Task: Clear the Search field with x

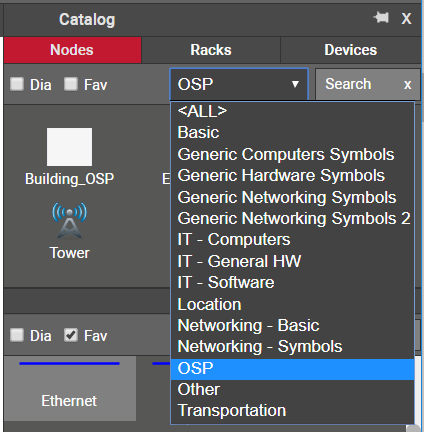Action: [407, 85]
